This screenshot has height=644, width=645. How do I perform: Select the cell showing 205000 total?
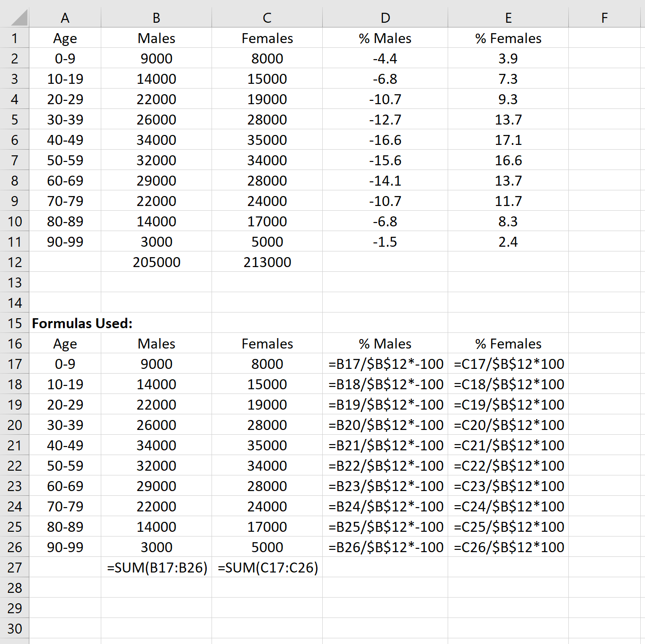coord(156,262)
